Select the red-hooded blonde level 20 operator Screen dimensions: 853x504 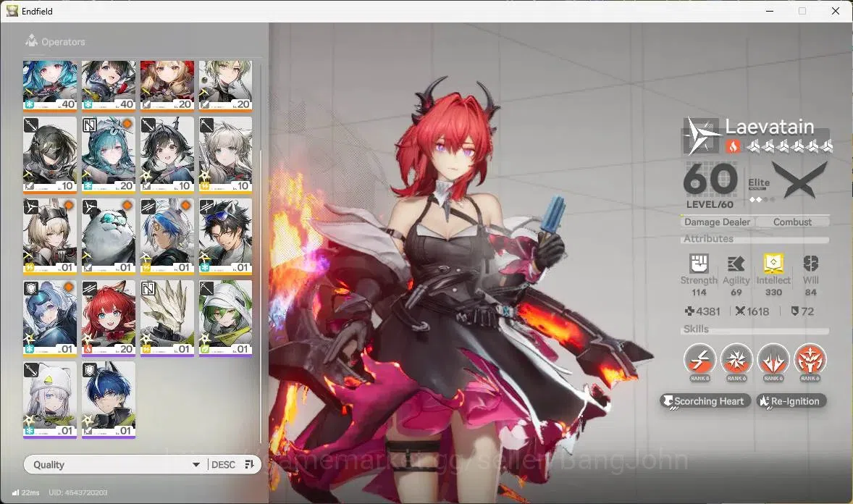click(x=167, y=85)
